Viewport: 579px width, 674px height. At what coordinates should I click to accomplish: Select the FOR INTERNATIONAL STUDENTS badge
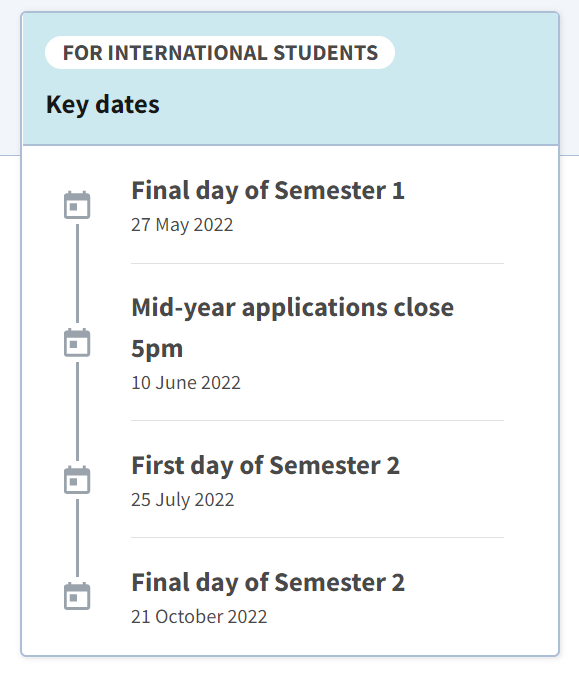(x=220, y=52)
